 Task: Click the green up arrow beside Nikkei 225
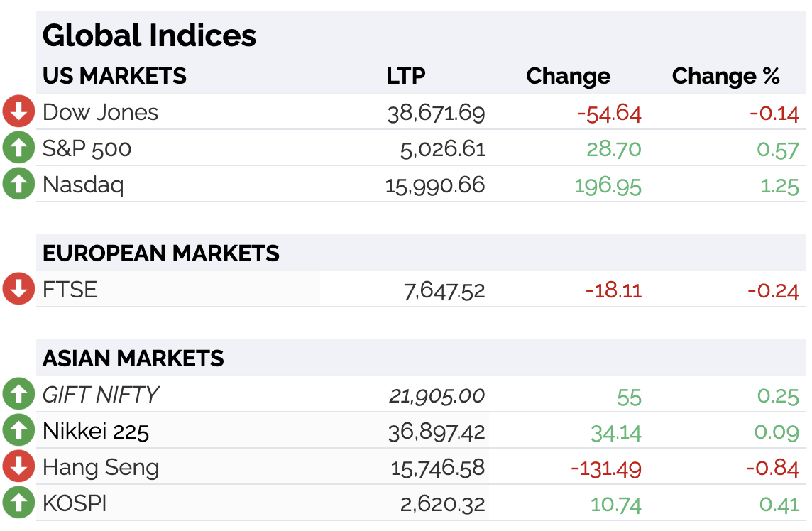18,429
